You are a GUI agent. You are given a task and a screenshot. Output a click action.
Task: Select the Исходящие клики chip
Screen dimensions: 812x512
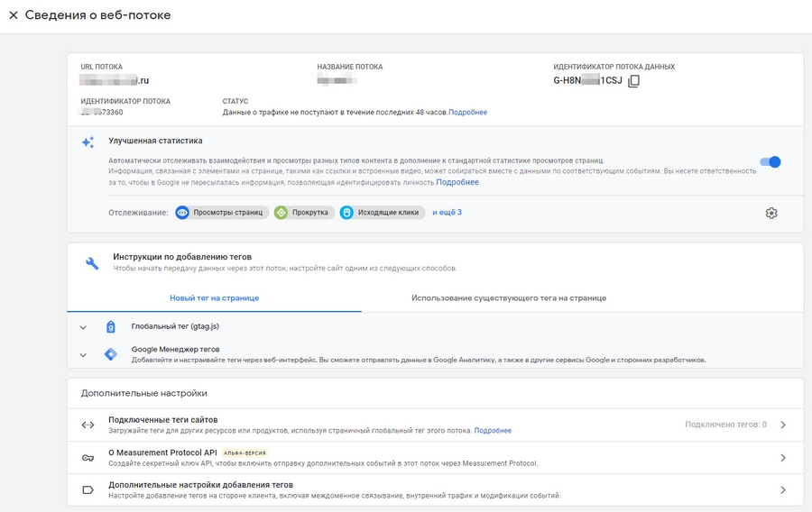pyautogui.click(x=383, y=213)
